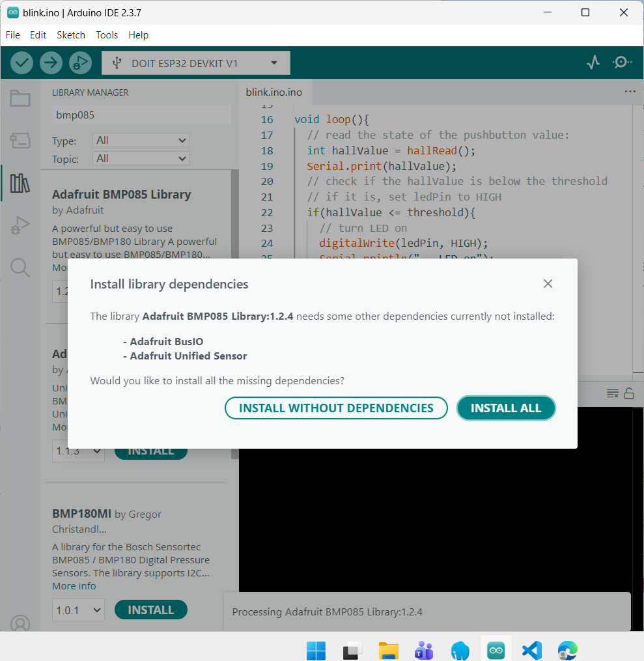644x661 pixels.
Task: Open the Windows Start button
Action: 316,651
